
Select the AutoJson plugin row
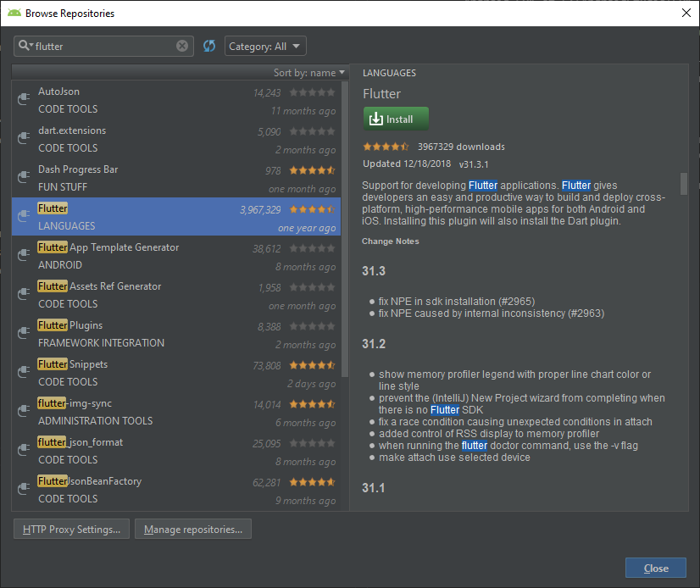[x=176, y=100]
